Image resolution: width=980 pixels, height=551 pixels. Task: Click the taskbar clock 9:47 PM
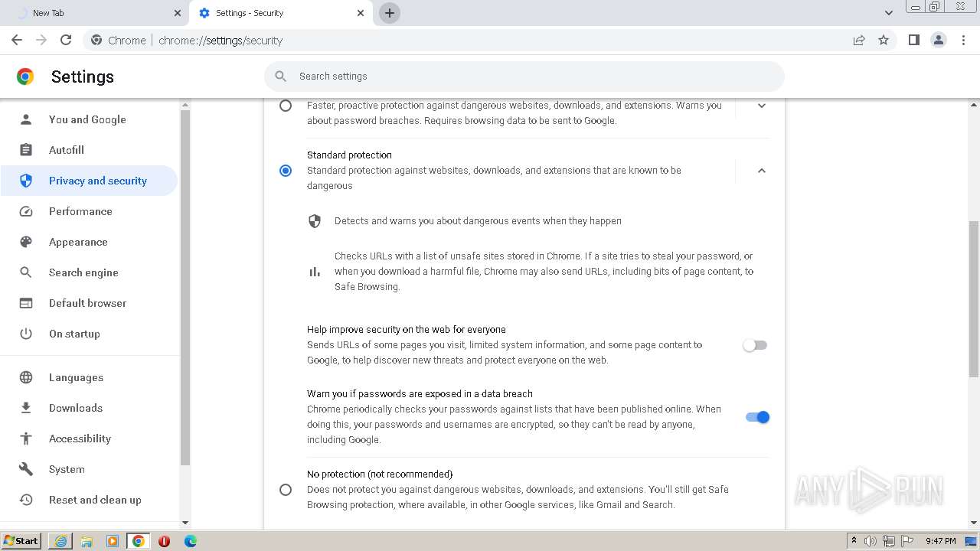click(940, 541)
